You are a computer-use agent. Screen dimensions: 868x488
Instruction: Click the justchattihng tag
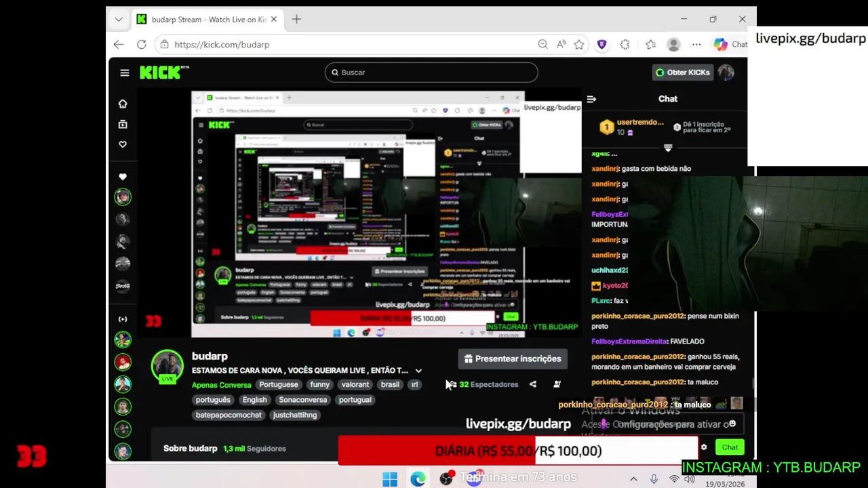pyautogui.click(x=295, y=415)
